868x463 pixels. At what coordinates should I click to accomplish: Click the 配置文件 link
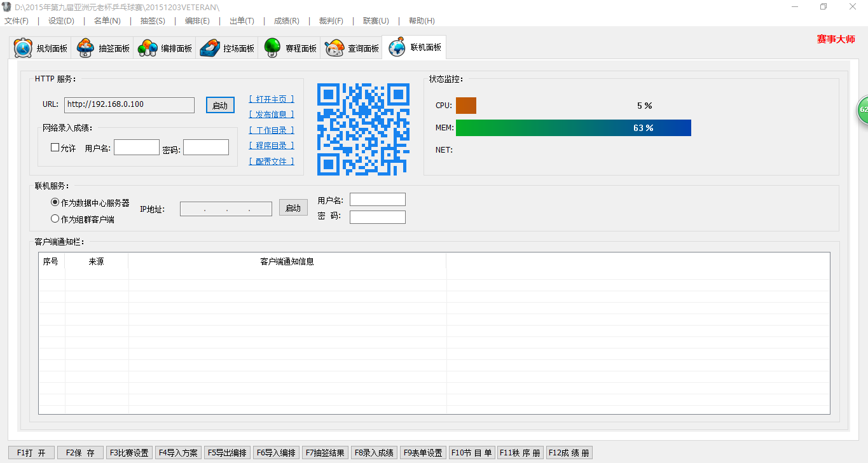click(x=272, y=162)
